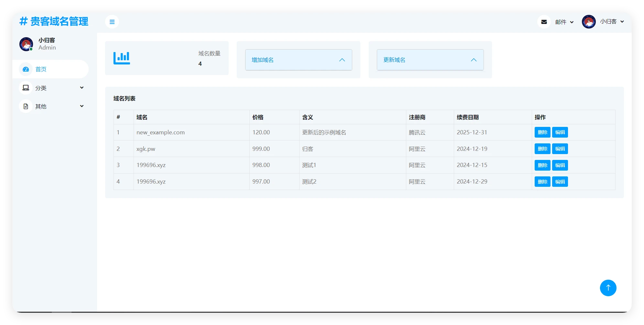Click the bar chart statistics icon

(x=122, y=58)
